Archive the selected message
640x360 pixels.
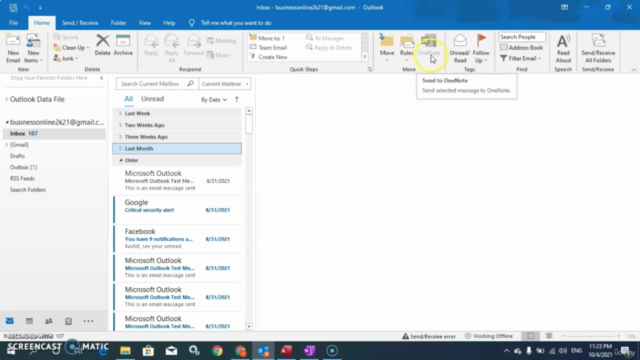coord(123,45)
